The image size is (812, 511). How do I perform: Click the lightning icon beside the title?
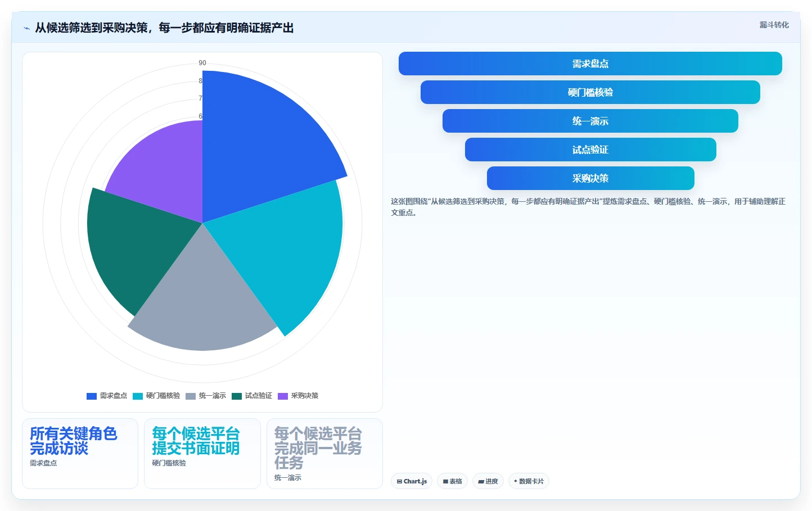[26, 28]
